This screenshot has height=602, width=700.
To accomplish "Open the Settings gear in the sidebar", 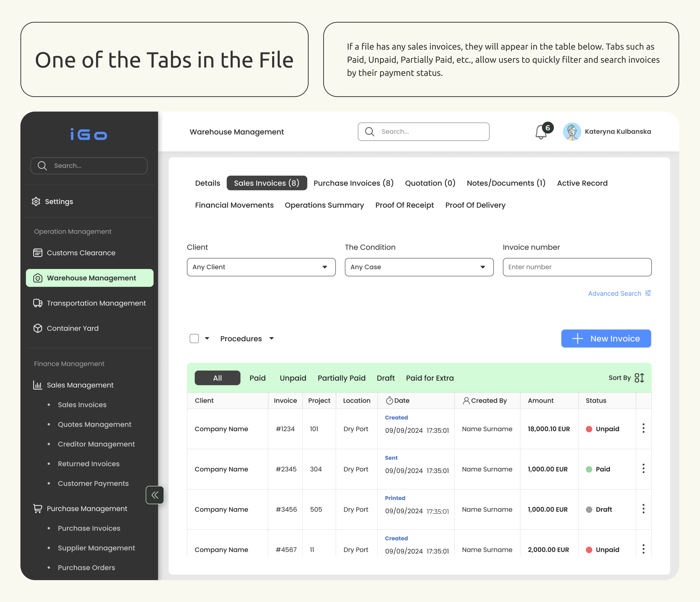I will [x=36, y=201].
